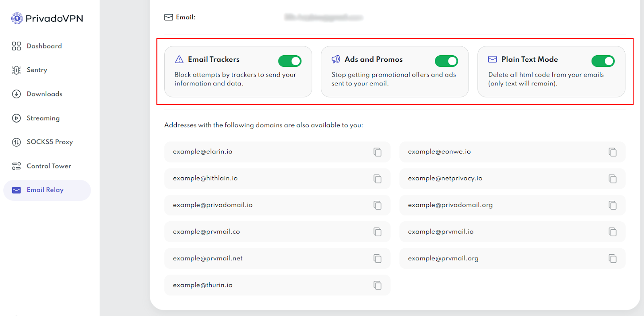Image resolution: width=644 pixels, height=316 pixels.
Task: Copy the example@prvmail.net address
Action: 377,258
